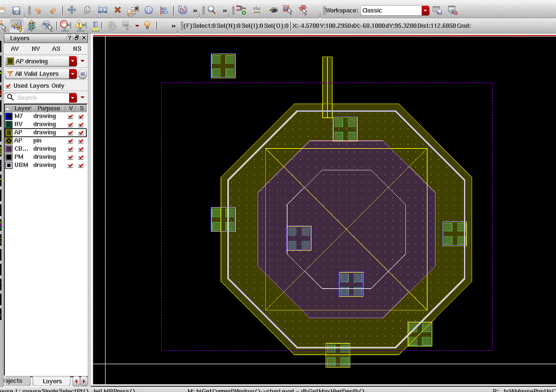Open the layer Search history dropdown
The image size is (556, 392).
tap(73, 97)
